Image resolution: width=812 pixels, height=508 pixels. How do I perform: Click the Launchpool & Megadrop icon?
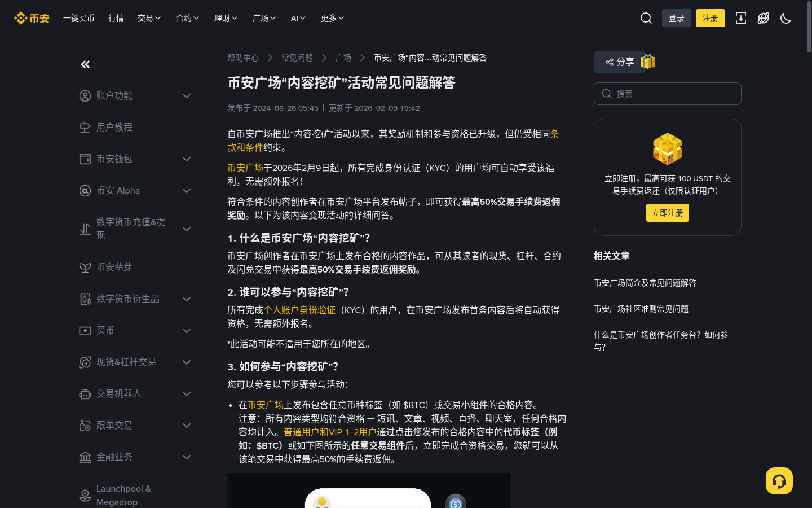click(x=85, y=496)
